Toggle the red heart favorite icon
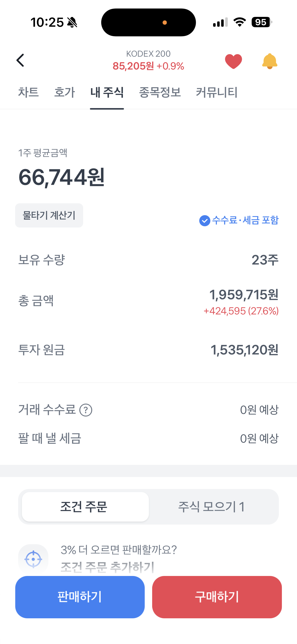Viewport: 297px width, 644px height. (x=233, y=61)
